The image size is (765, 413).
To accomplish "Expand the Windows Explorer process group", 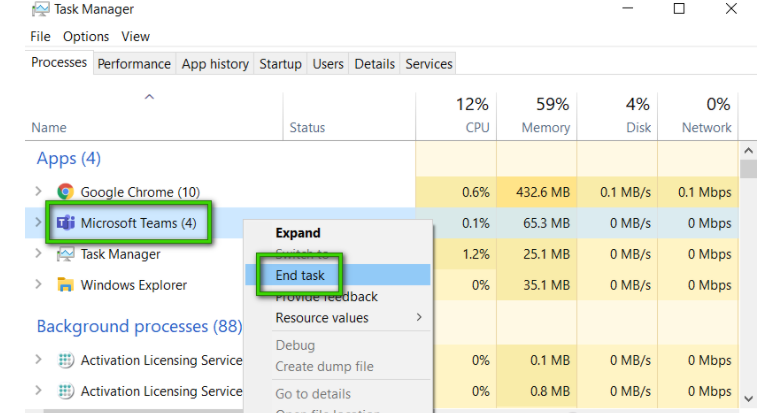I will pos(39,284).
